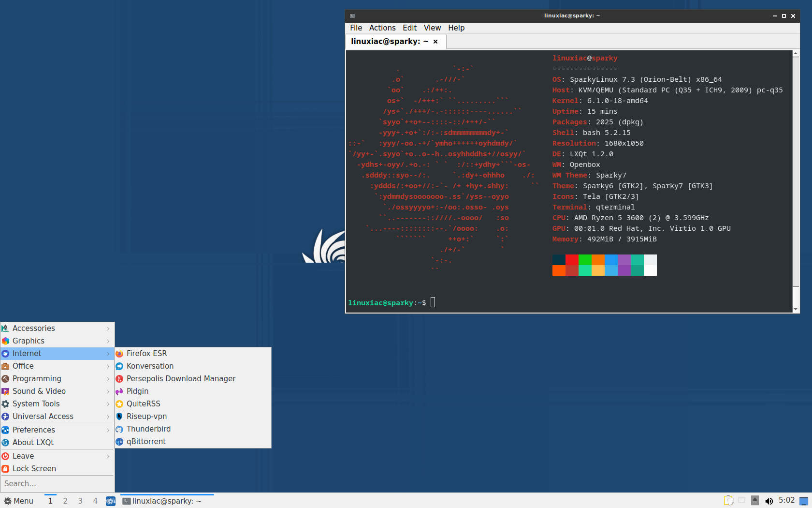Open Konversation chat client
Image resolution: width=812 pixels, height=508 pixels.
[x=193, y=366]
